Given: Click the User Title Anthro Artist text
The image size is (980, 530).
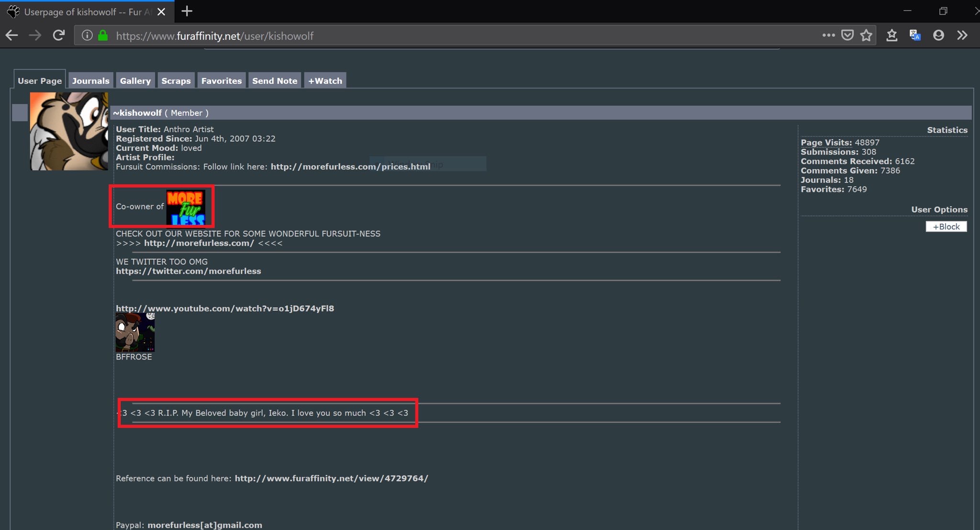Looking at the screenshot, I should tap(165, 129).
